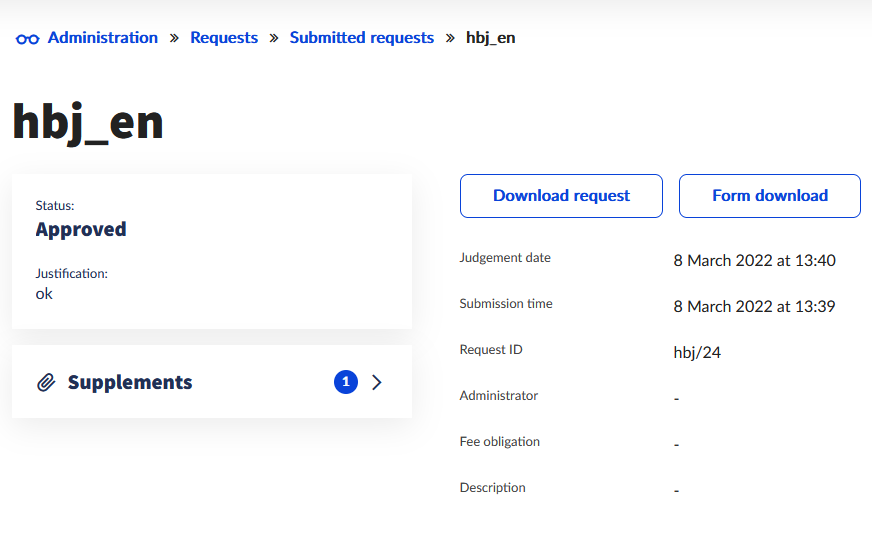Open the Submitted requests breadcrumb link
872x533 pixels.
click(362, 38)
